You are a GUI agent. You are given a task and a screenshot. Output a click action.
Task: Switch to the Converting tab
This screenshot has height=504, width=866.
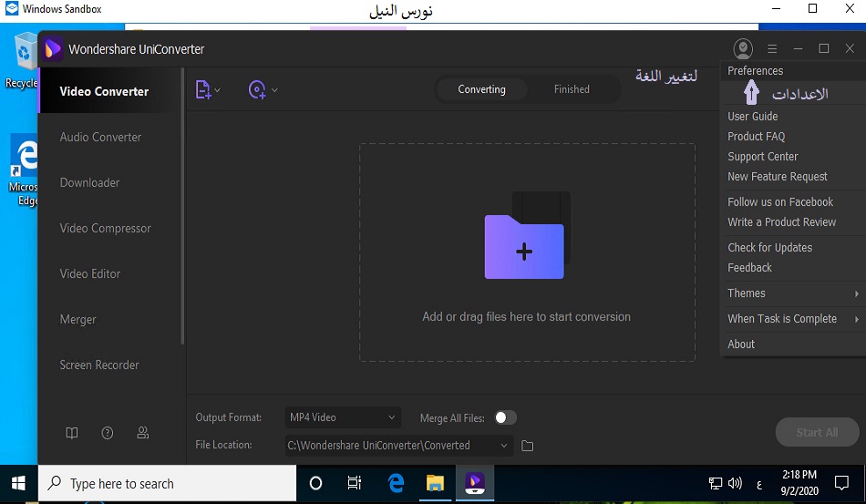pos(481,89)
